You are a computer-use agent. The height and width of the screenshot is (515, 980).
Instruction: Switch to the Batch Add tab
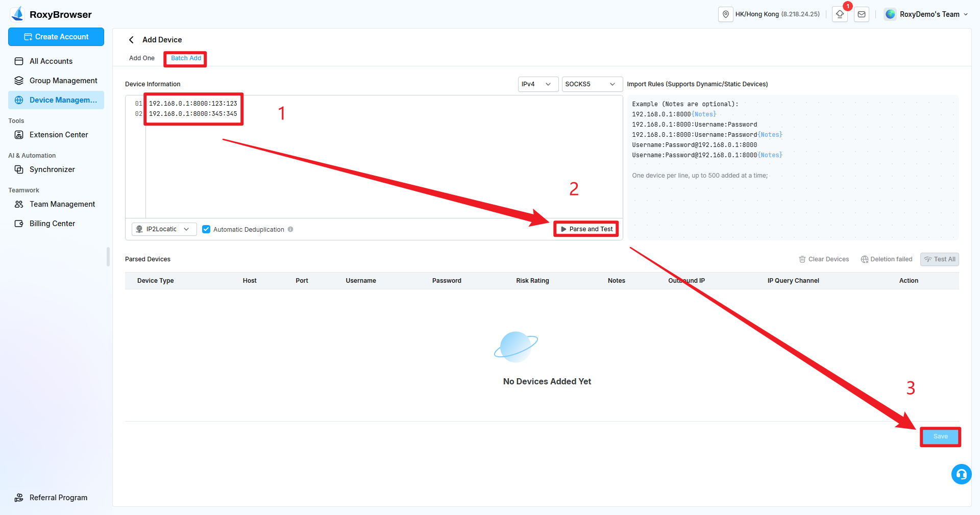coord(186,58)
